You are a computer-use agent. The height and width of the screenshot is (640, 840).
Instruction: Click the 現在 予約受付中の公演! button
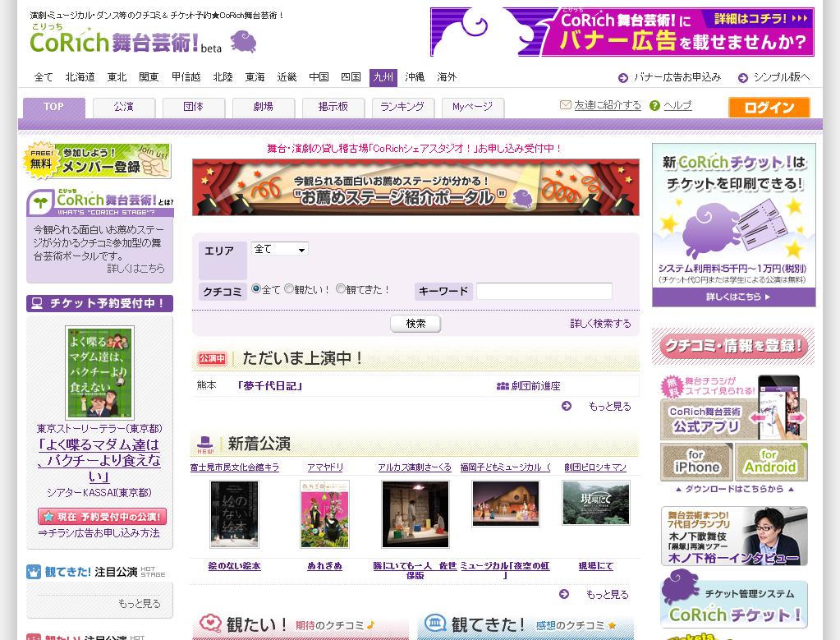[x=102, y=517]
